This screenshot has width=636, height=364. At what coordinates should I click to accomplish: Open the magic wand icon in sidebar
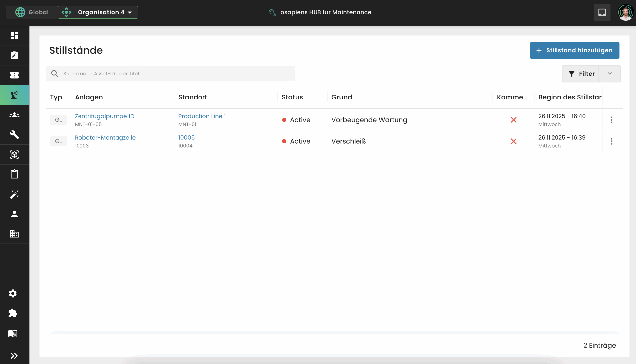[x=14, y=194]
